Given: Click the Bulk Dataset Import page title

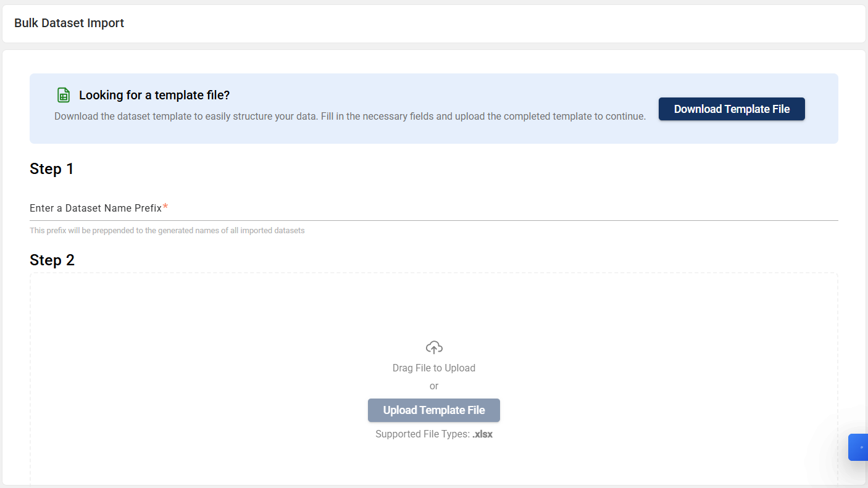Looking at the screenshot, I should pos(69,23).
